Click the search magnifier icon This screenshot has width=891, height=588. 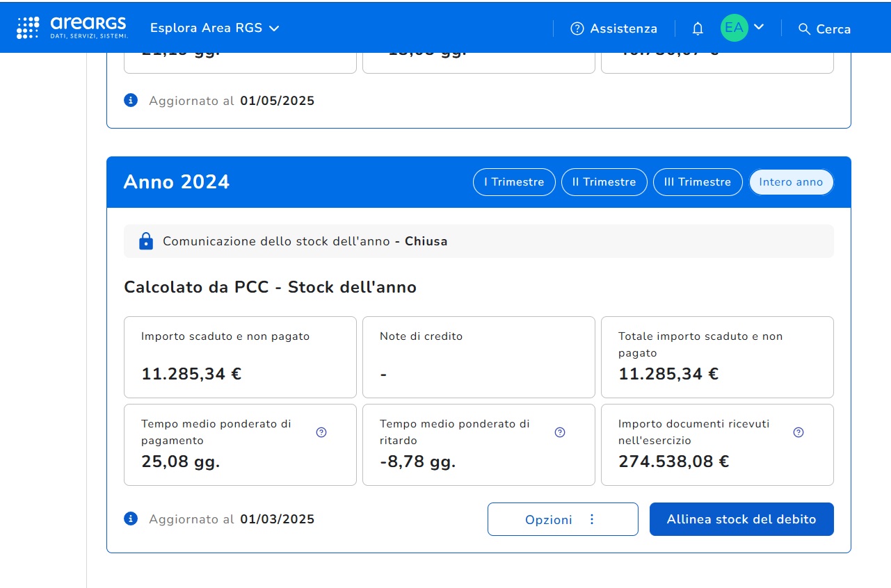coord(805,28)
